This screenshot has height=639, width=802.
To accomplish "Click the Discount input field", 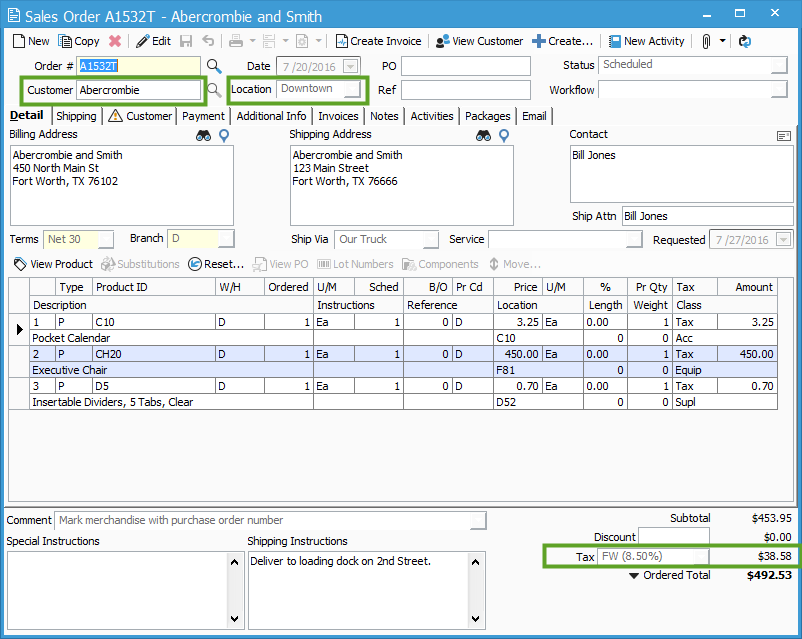I will 674,537.
